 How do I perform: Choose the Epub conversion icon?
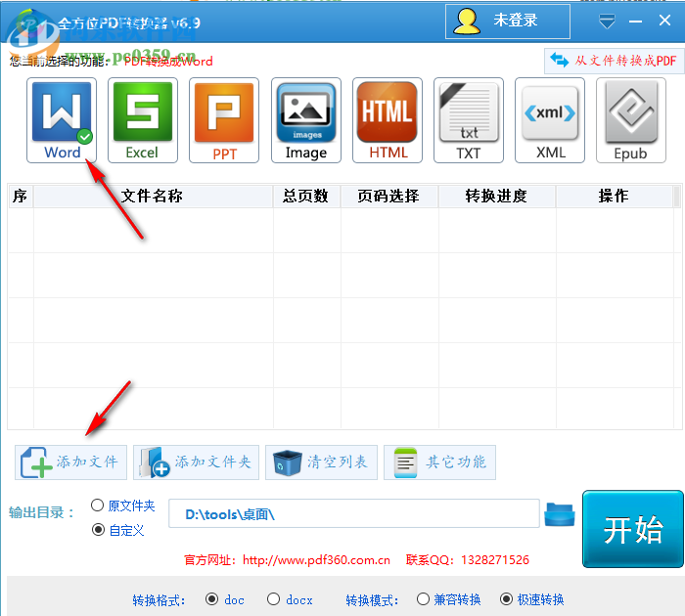click(x=631, y=120)
